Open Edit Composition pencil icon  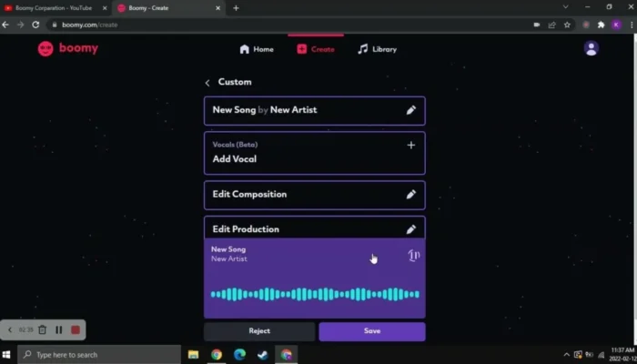411,194
